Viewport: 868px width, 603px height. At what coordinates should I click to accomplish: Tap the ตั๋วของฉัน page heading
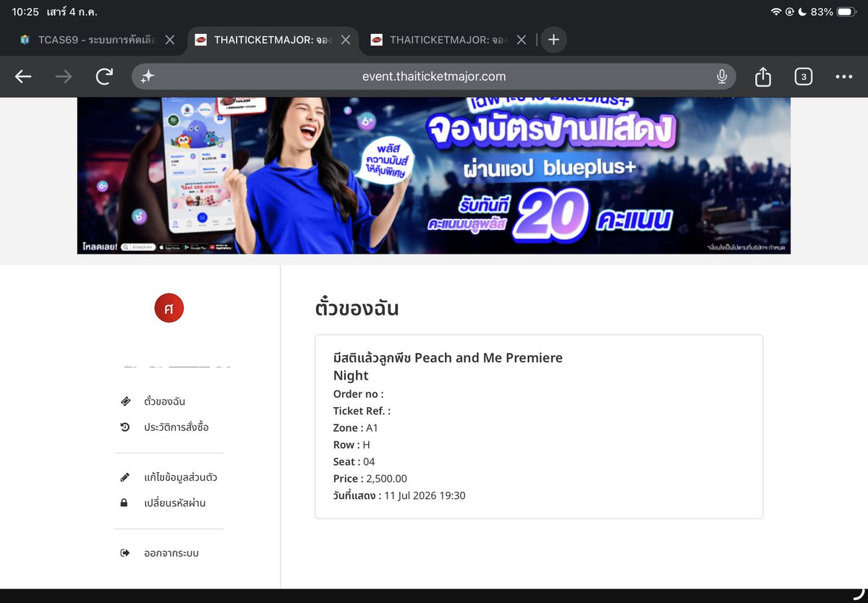357,309
